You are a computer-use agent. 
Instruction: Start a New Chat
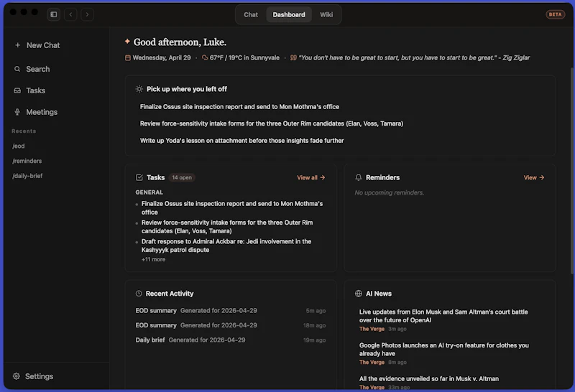43,45
